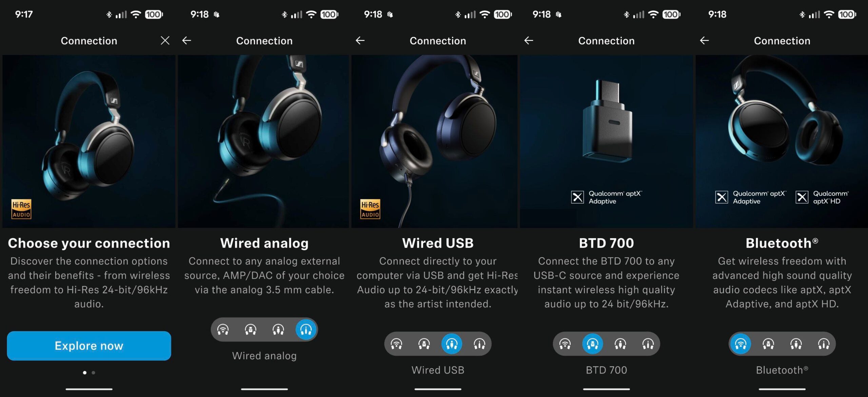The image size is (868, 397).
Task: Tap battery indicator beside the 9:17 clock
Action: point(154,15)
